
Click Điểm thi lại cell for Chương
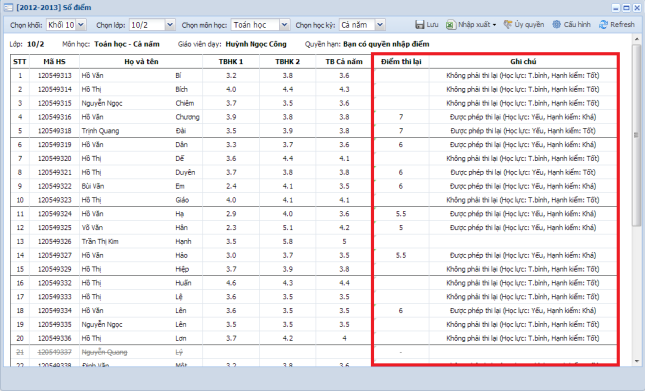click(x=401, y=117)
